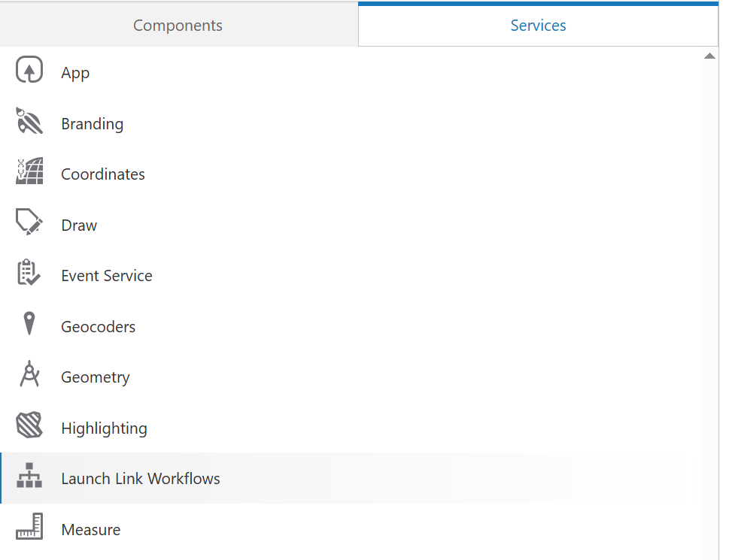Image resolution: width=732 pixels, height=560 pixels.
Task: Click the Coordinates grid icon
Action: point(29,172)
